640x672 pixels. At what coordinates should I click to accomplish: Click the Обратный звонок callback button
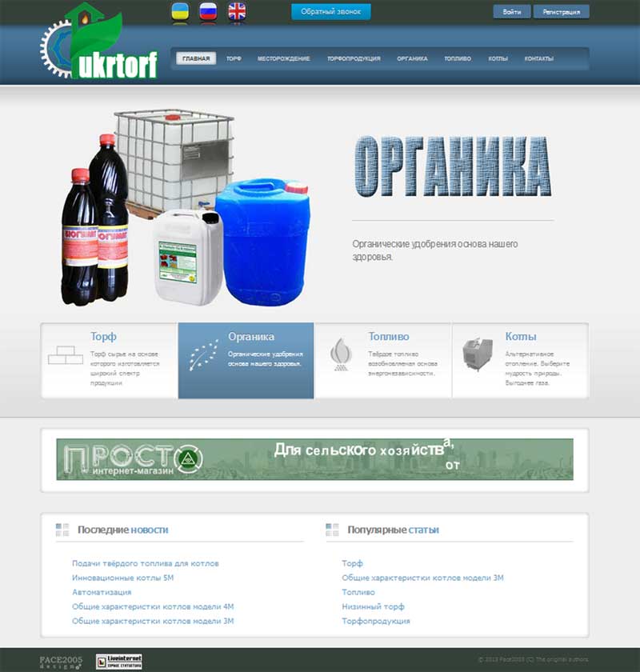pyautogui.click(x=331, y=11)
